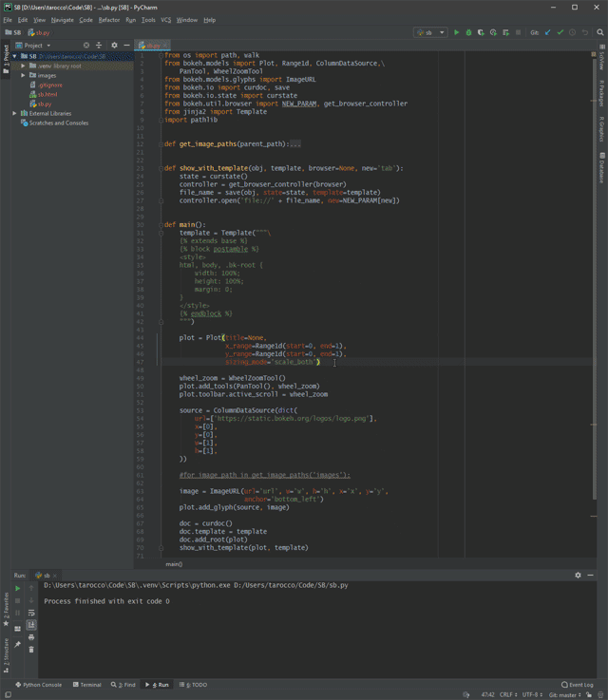Select the sb.py editor tab

click(152, 46)
